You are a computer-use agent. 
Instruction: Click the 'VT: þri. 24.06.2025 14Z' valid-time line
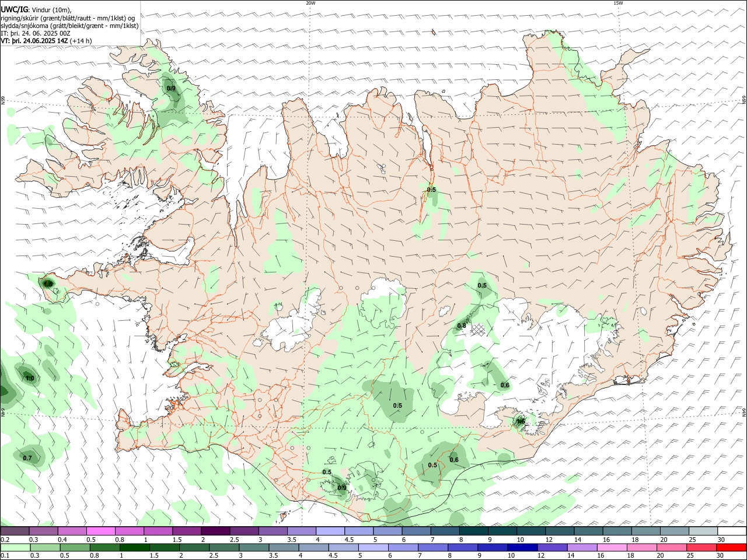(x=34, y=41)
